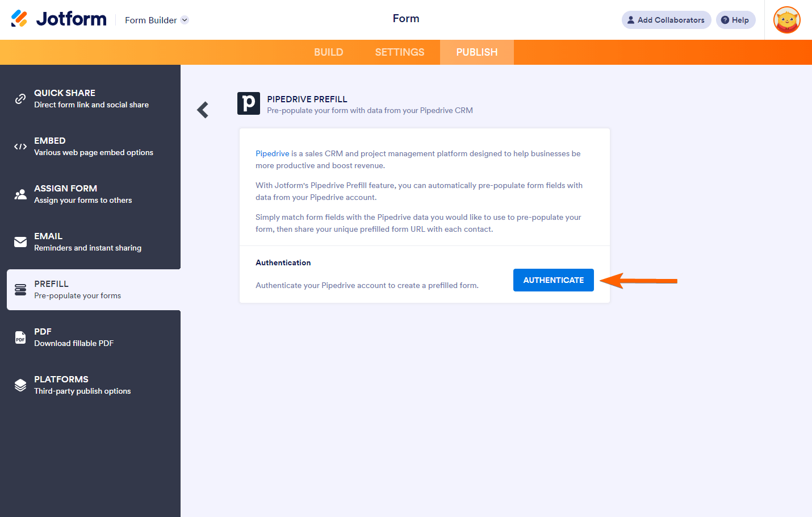Follow the Pipedrive hyperlink in description
812x517 pixels.
[x=273, y=153]
